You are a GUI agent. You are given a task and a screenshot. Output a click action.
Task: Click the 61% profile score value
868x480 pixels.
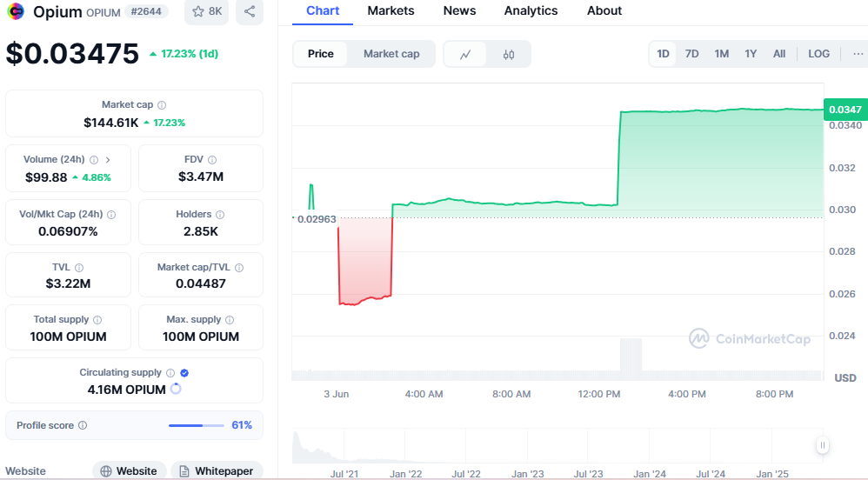(x=242, y=425)
